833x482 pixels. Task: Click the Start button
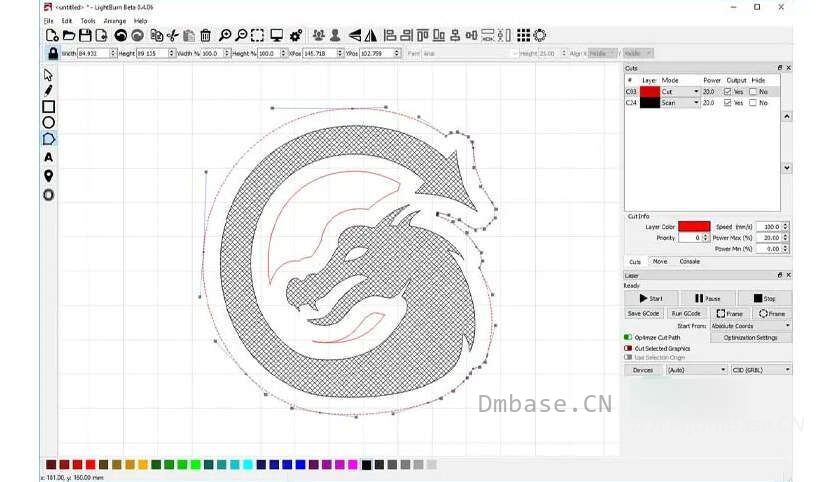[651, 298]
